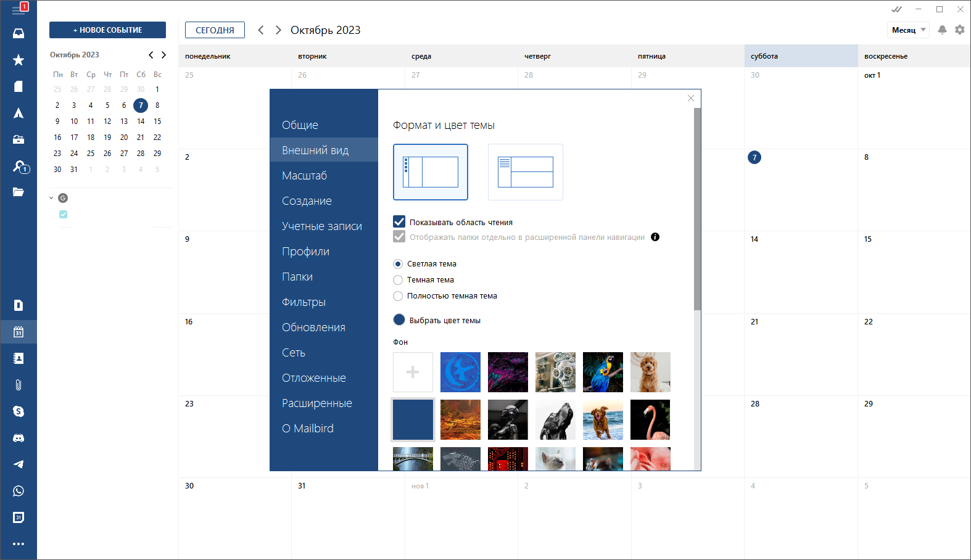Image resolution: width=971 pixels, height=560 pixels.
Task: Open the 'Фильтры' settings tab
Action: tap(304, 302)
